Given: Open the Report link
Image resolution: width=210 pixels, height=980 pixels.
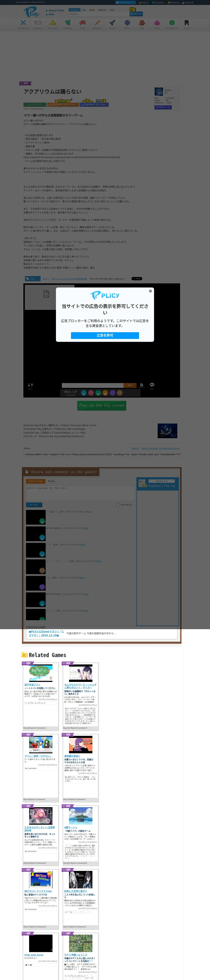Looking at the screenshot, I should coord(135,449).
